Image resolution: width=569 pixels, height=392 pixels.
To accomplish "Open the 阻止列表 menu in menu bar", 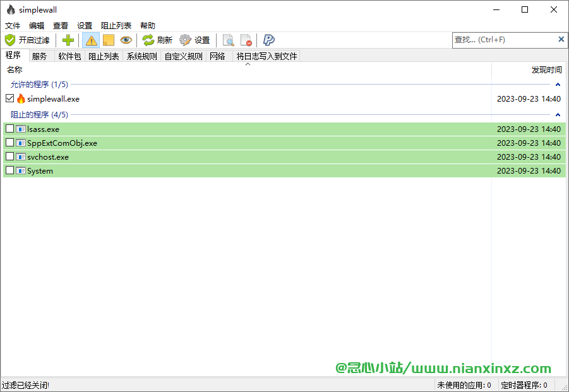I will [x=116, y=26].
